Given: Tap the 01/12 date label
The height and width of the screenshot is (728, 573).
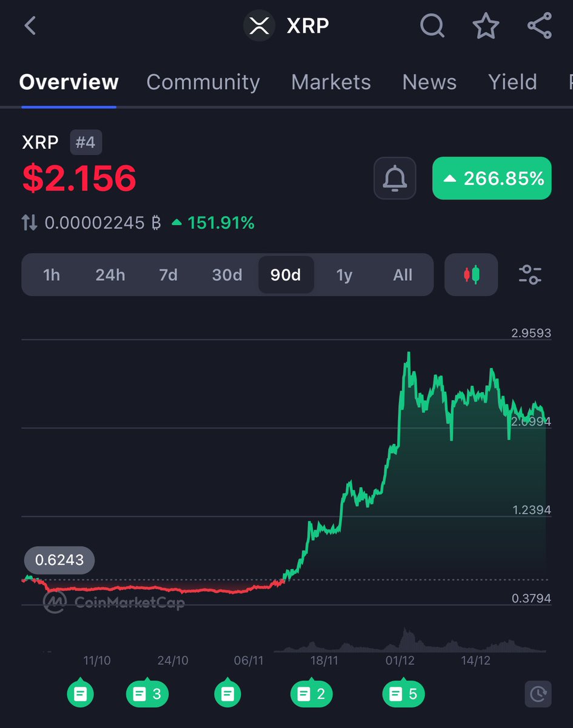Looking at the screenshot, I should coord(400,660).
